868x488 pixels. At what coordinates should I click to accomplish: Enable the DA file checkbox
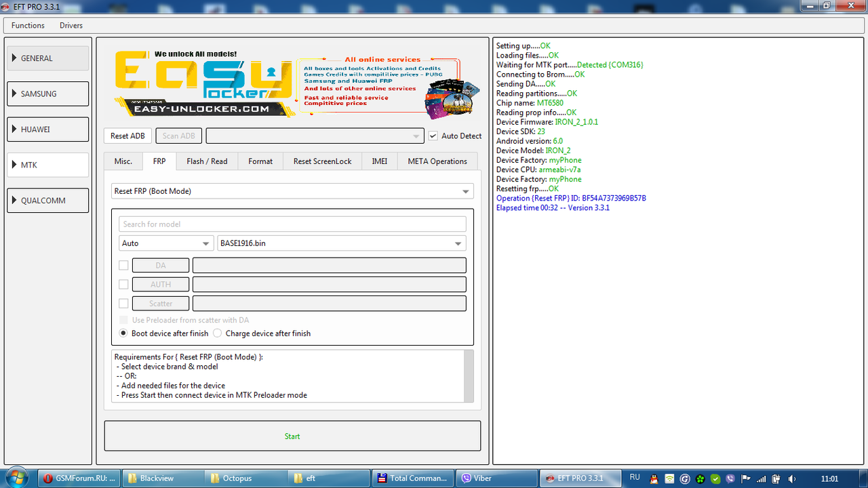pos(123,265)
